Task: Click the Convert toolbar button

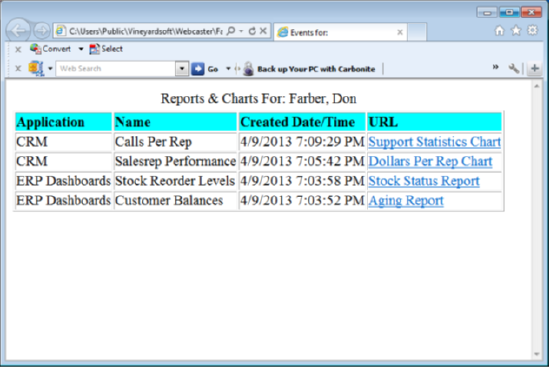Action: (50, 49)
